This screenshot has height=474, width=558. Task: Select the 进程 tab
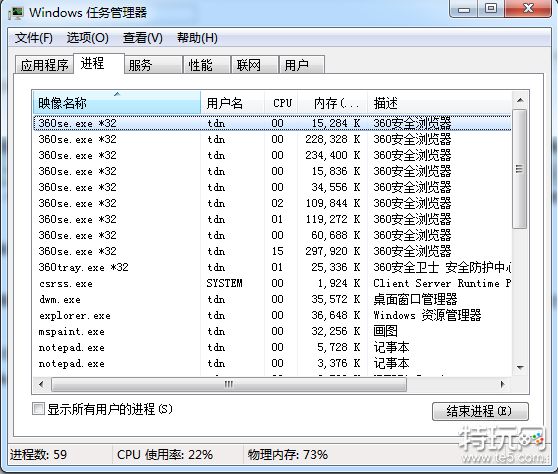pyautogui.click(x=99, y=63)
